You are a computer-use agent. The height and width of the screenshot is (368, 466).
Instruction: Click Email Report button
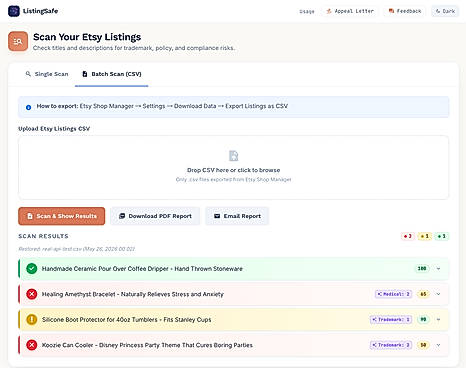[x=237, y=216]
